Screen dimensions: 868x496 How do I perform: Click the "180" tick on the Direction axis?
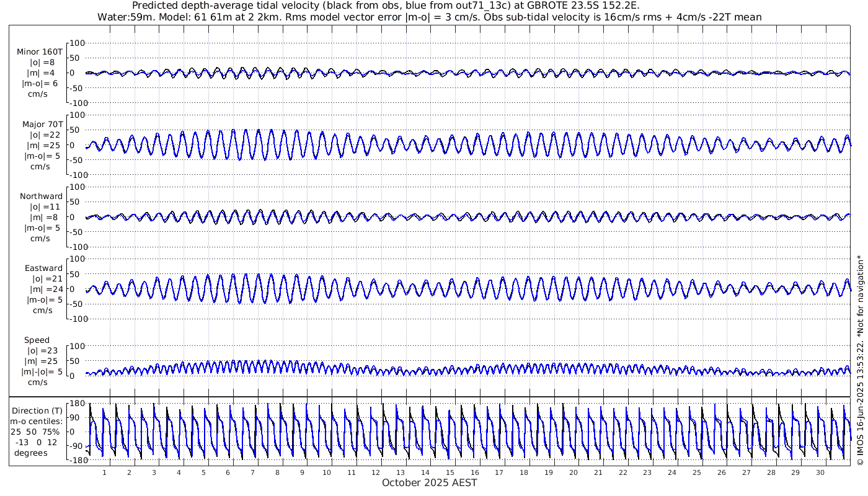76,404
